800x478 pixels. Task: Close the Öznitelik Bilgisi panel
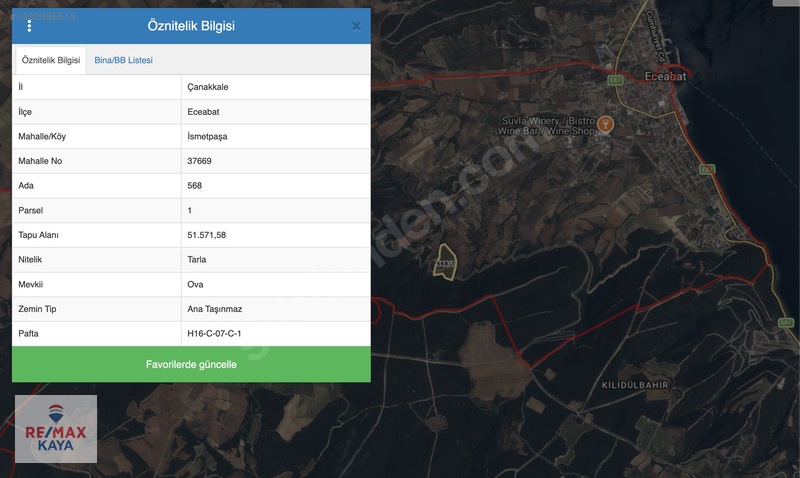coord(356,26)
